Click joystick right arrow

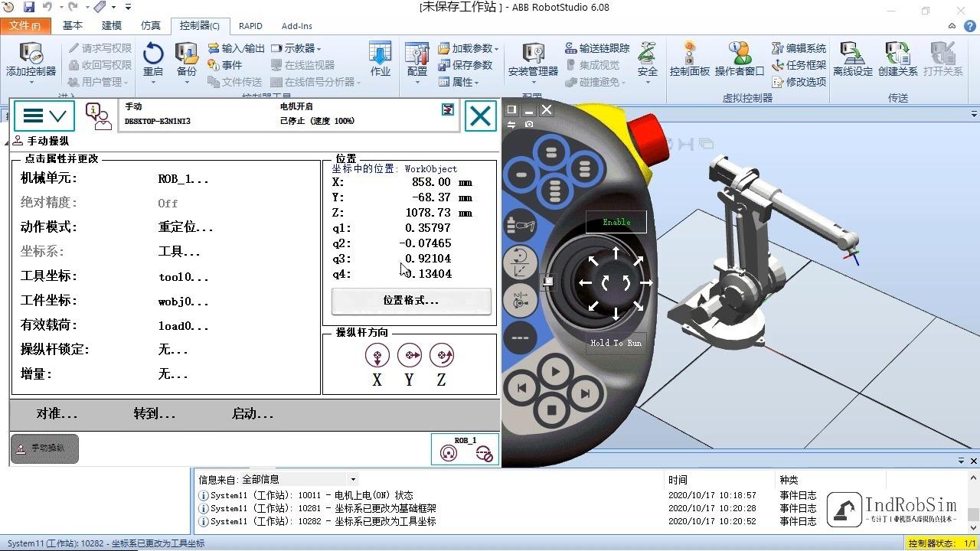click(645, 282)
